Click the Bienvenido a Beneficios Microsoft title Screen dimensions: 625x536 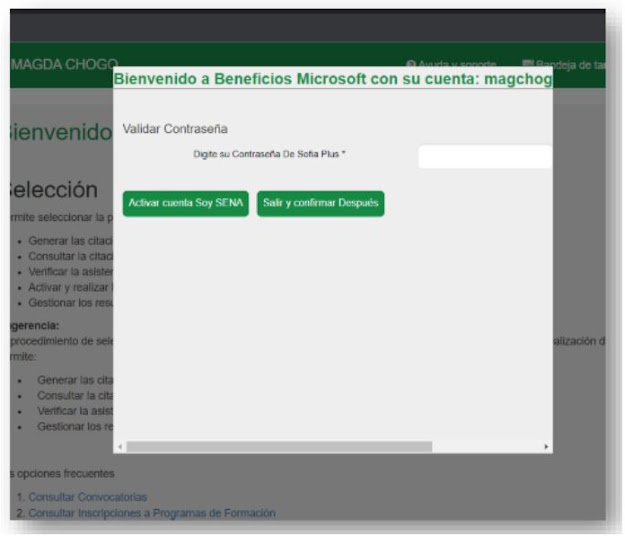click(x=333, y=79)
